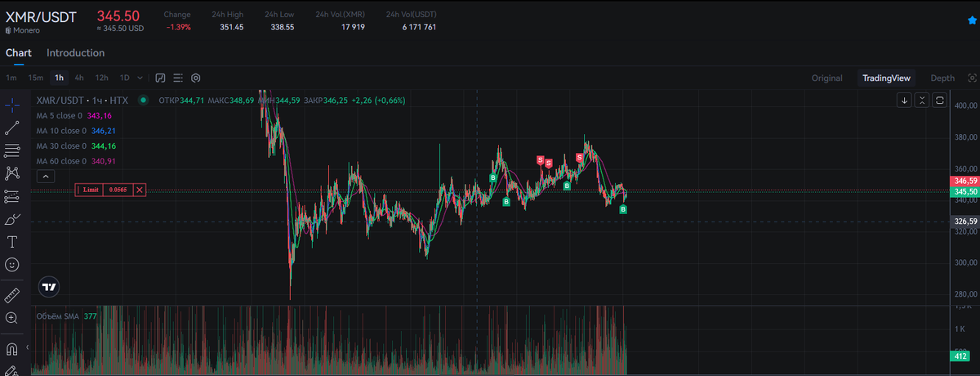Image resolution: width=980 pixels, height=376 pixels.
Task: Collapse the drawing toolbar side arrow
Action: pos(27,347)
